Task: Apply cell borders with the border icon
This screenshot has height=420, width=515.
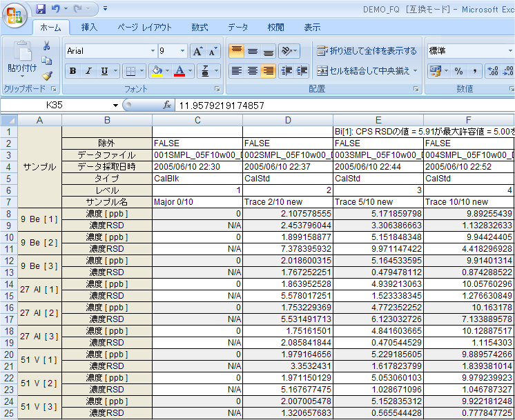Action: coord(130,71)
